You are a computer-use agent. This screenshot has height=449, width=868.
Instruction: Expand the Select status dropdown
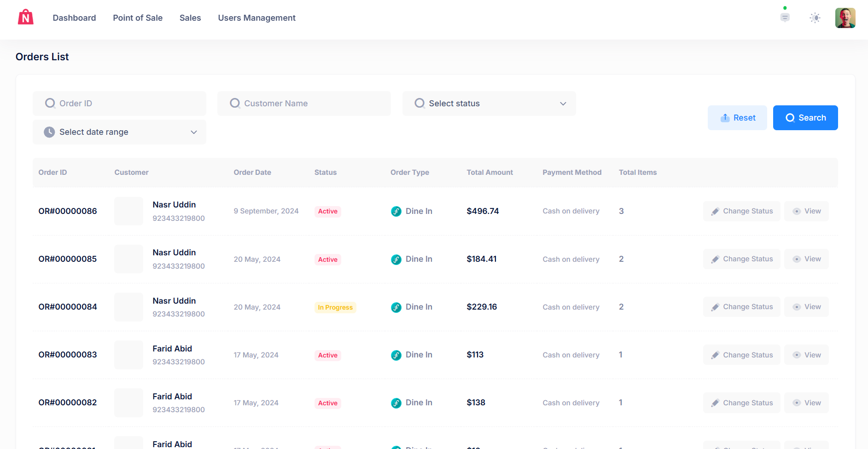[489, 104]
